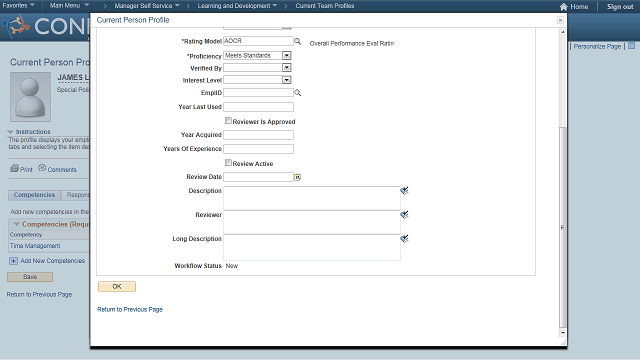The width and height of the screenshot is (640, 360).
Task: Click the Workflow Status value New
Action: coord(232,266)
